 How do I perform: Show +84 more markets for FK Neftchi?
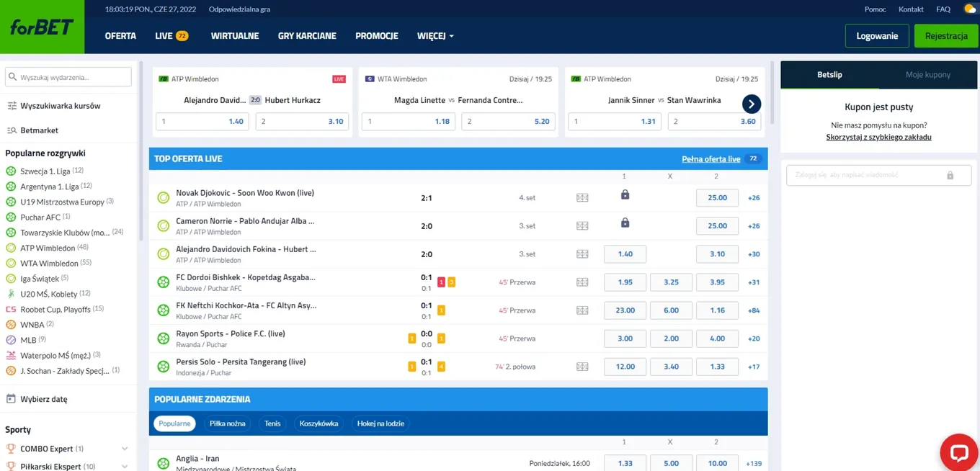point(754,310)
